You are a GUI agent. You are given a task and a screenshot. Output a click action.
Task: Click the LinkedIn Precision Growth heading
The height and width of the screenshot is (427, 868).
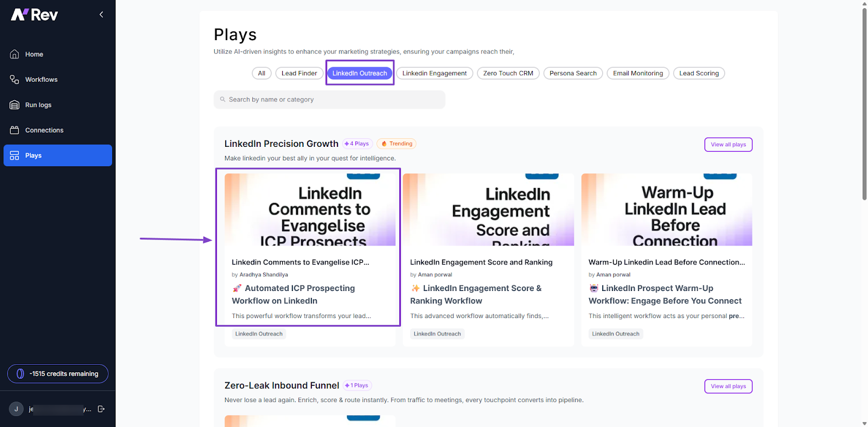282,144
